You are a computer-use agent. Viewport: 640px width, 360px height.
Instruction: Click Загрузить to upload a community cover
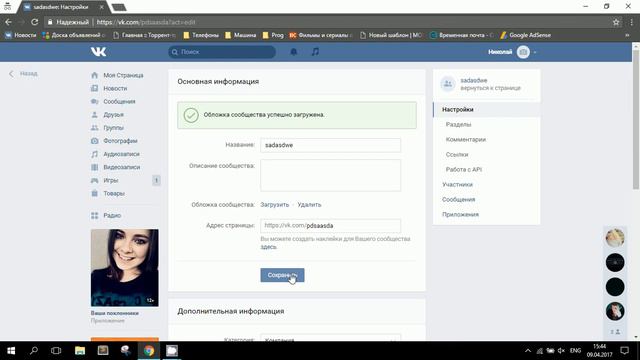[275, 204]
